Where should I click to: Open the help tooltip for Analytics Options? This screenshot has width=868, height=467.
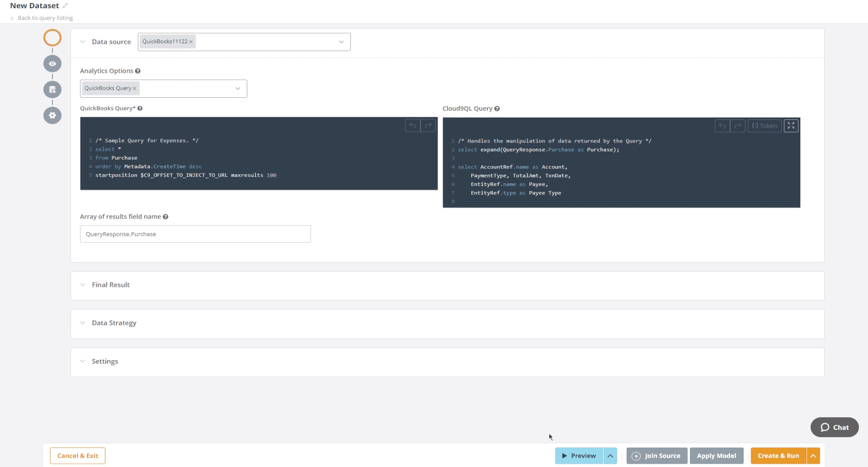[x=137, y=71]
